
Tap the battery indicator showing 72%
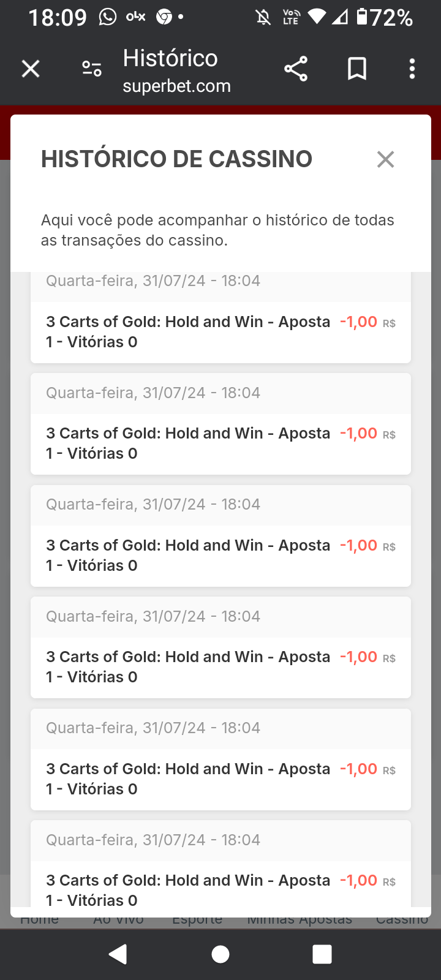pyautogui.click(x=385, y=17)
